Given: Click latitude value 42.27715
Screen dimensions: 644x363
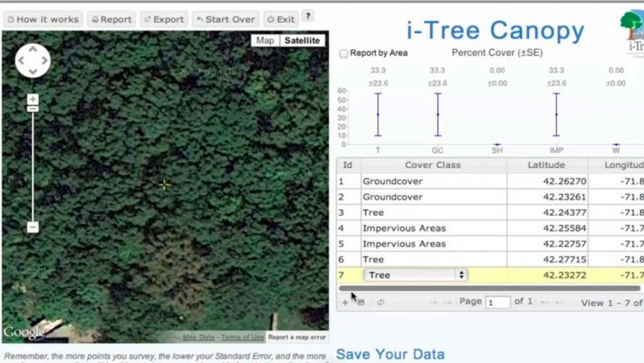Looking at the screenshot, I should [565, 259].
